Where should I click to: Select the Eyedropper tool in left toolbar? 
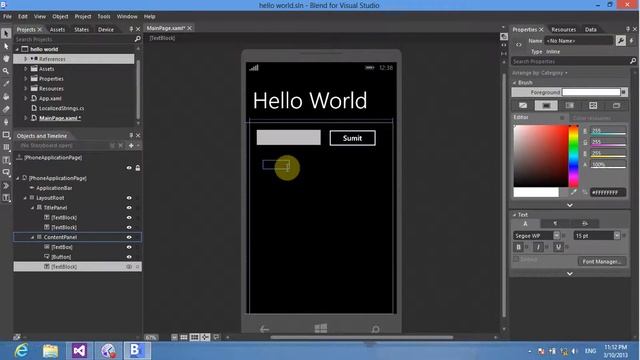pos(6,84)
